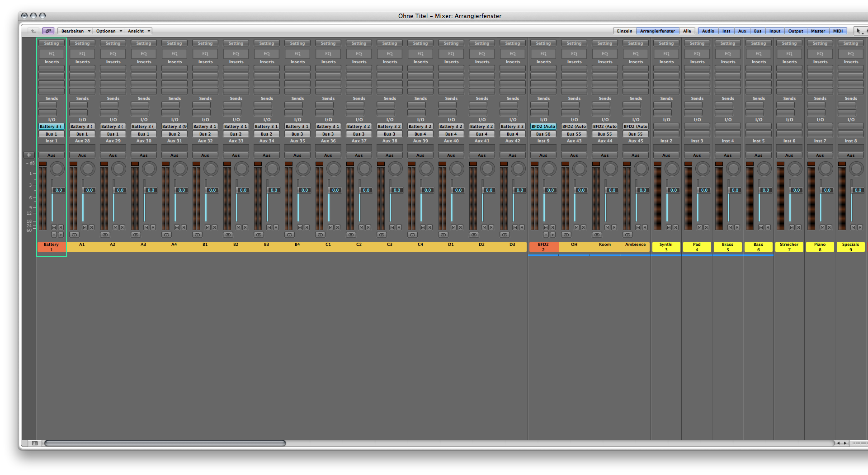The width and height of the screenshot is (868, 475).
Task: Open the EQ on the Pad channel
Action: point(697,54)
